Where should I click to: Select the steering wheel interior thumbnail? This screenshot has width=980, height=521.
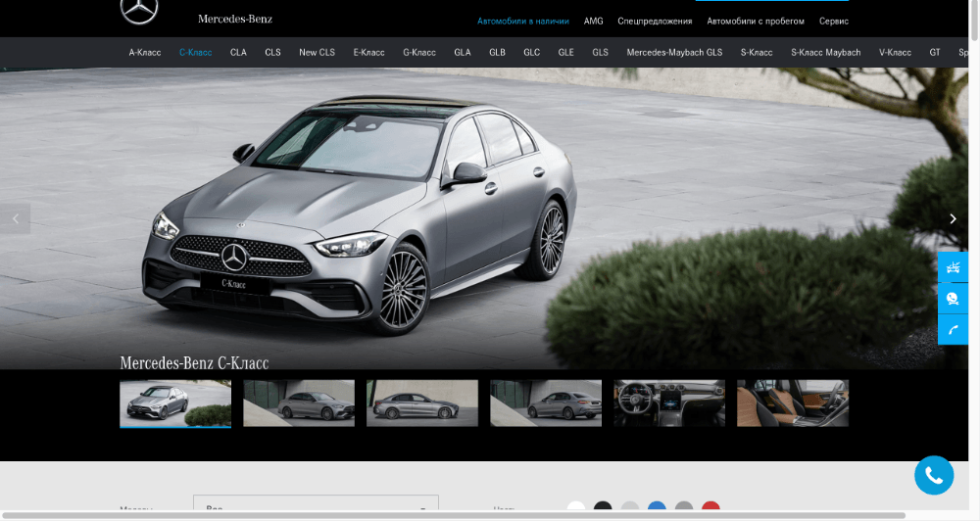click(669, 403)
